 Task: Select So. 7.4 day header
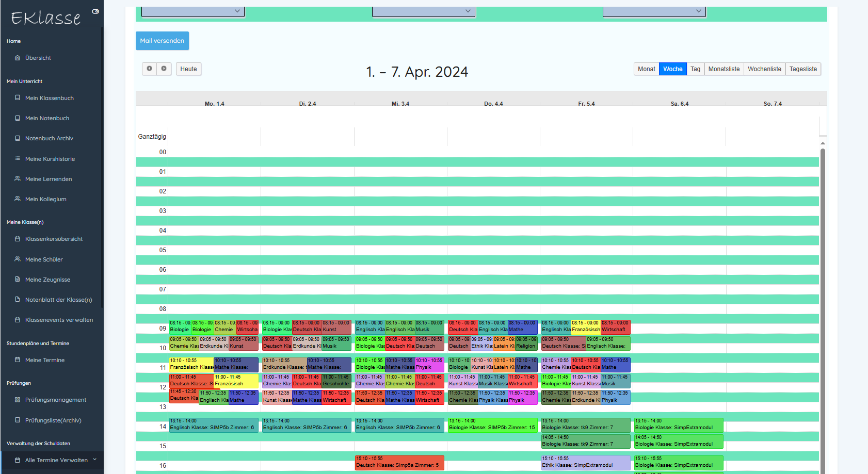(x=773, y=104)
